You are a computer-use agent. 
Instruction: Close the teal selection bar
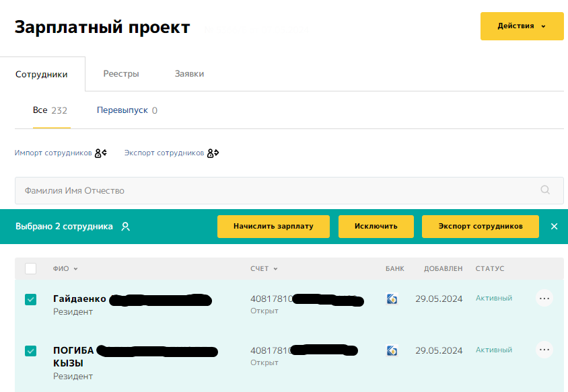tap(554, 227)
